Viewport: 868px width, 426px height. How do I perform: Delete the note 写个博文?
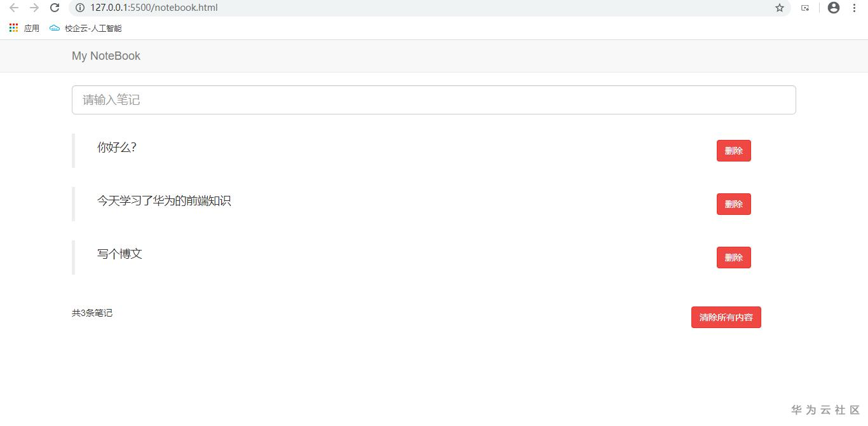click(733, 258)
